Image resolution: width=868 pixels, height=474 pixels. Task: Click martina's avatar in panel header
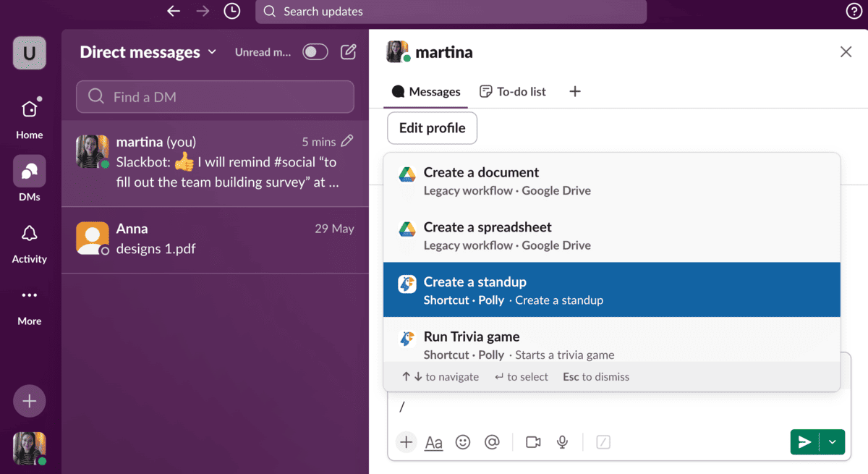coord(398,51)
